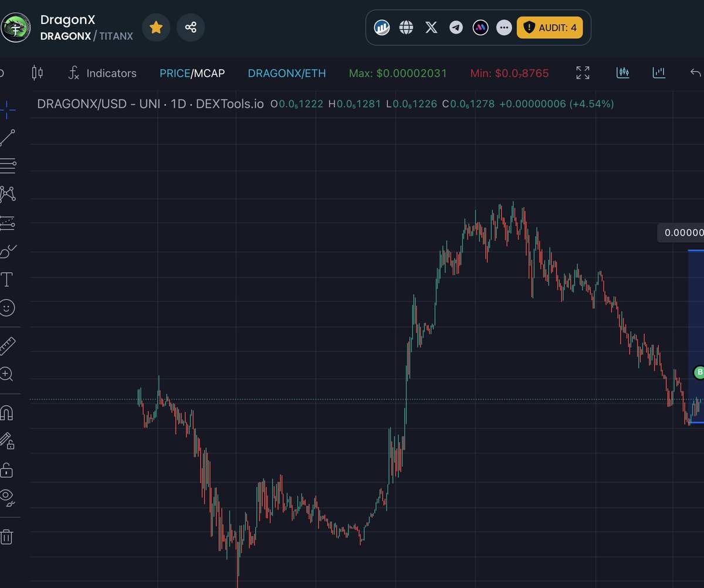Click the +0.00000006 (+4.54%) change value
Viewport: 704px width, 588px height.
coord(557,104)
